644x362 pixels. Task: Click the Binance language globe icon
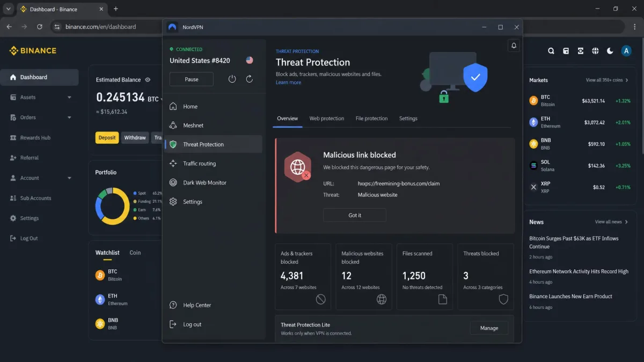(595, 51)
